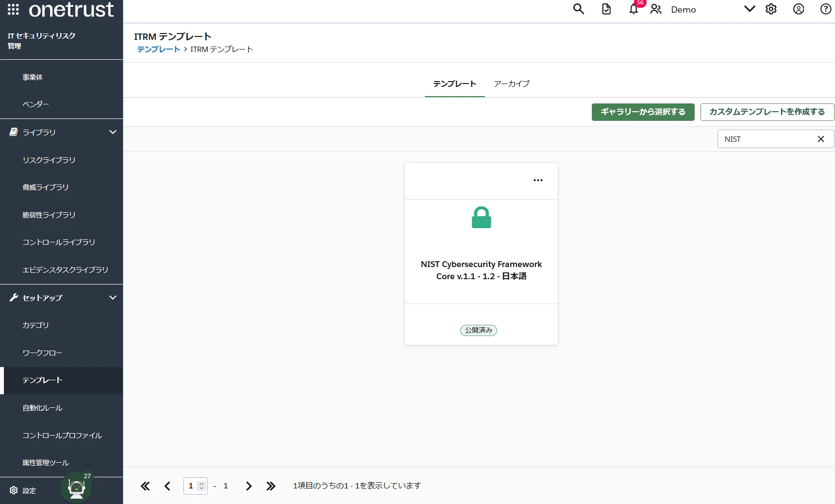Click the セットアップ wrench icon
This screenshot has height=504, width=835.
point(14,298)
